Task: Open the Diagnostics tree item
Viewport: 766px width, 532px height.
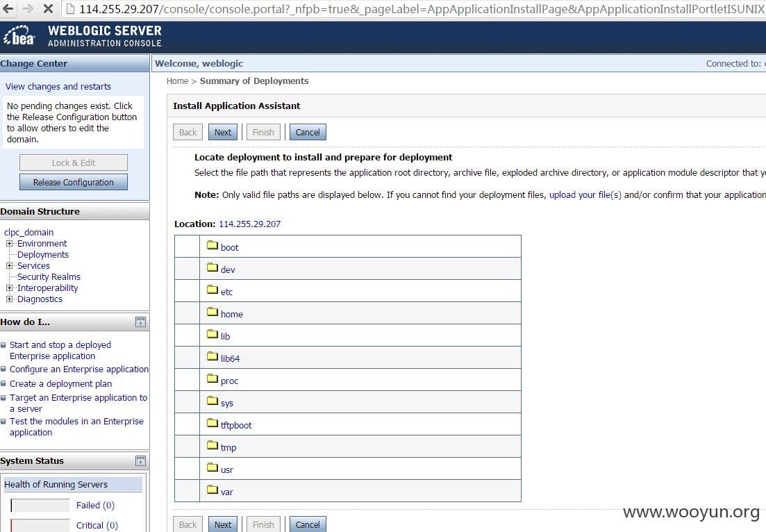Action: 40,299
